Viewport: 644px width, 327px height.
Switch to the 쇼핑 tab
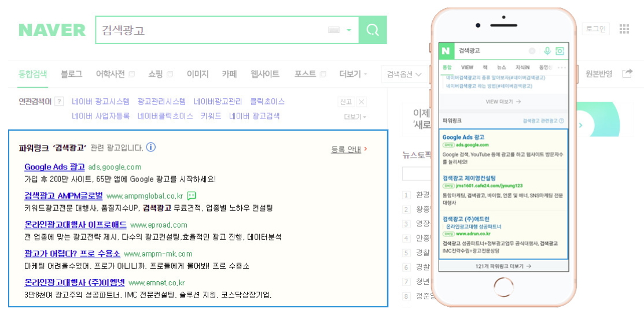click(x=155, y=74)
